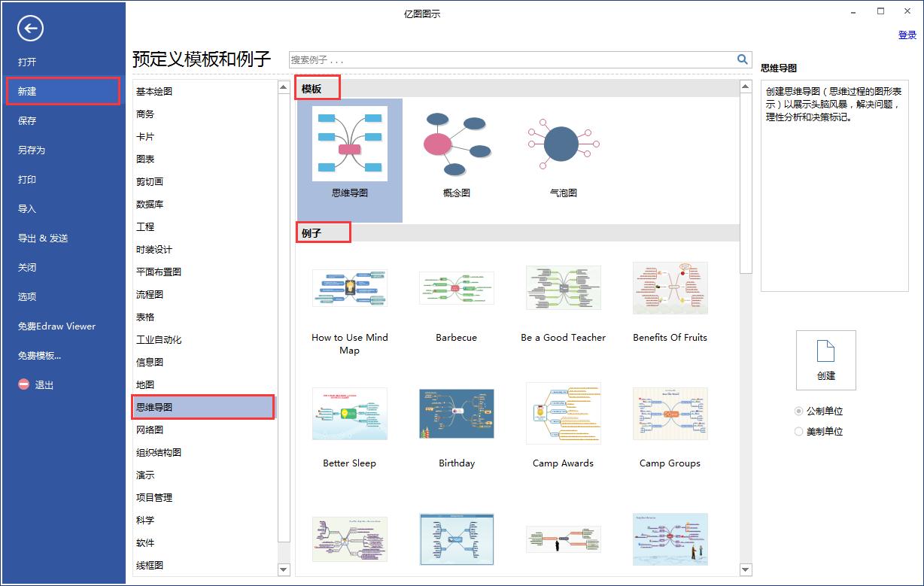Select the 美制单位 radio button

click(798, 431)
